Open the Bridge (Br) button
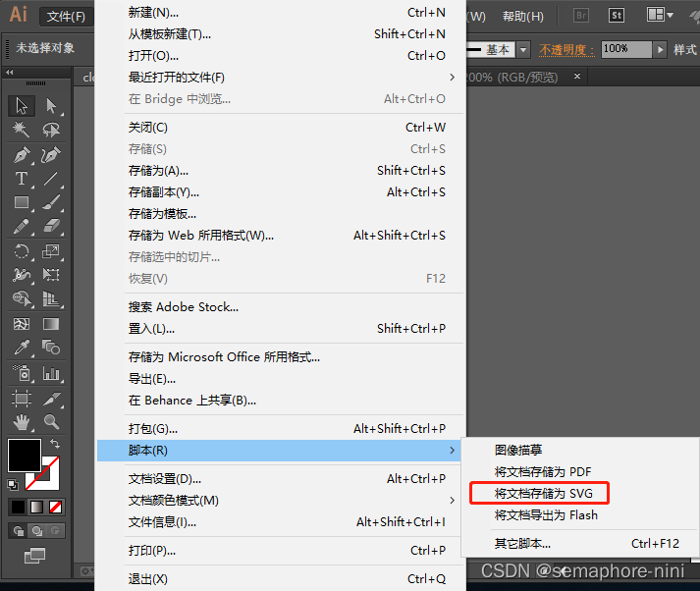The width and height of the screenshot is (700, 591). click(x=581, y=16)
